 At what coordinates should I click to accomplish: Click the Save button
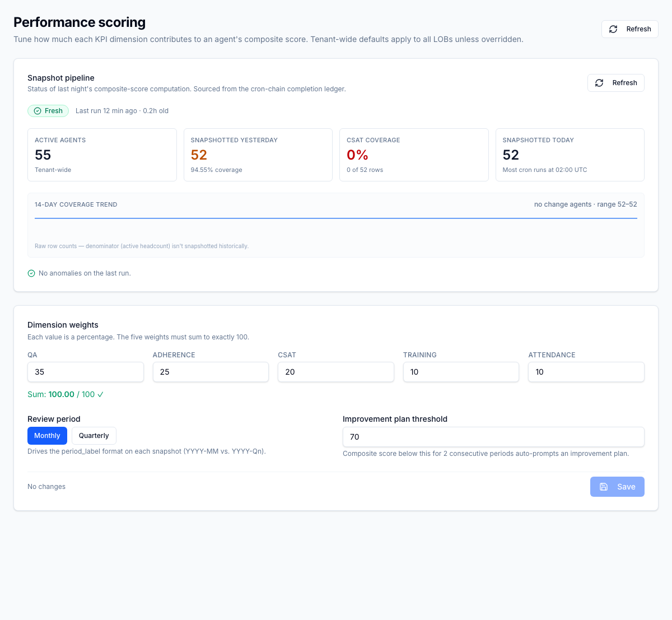point(617,487)
